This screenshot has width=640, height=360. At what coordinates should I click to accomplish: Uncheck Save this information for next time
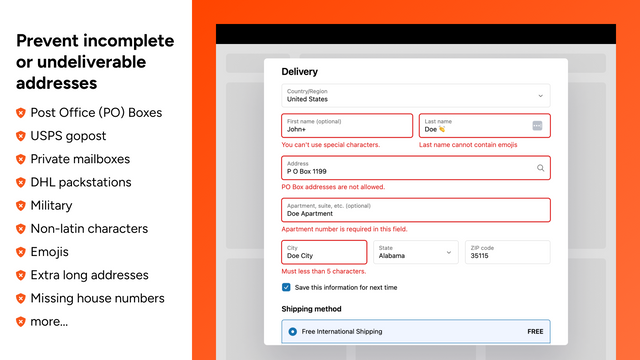(x=286, y=287)
